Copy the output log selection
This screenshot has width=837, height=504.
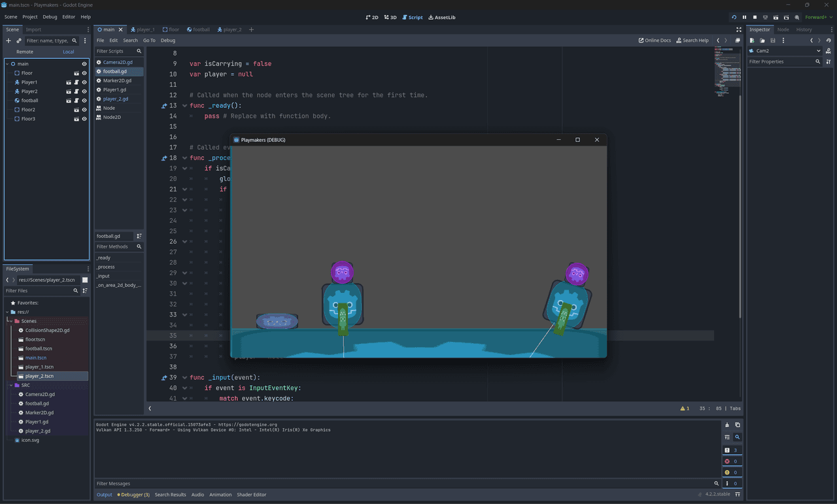point(737,425)
